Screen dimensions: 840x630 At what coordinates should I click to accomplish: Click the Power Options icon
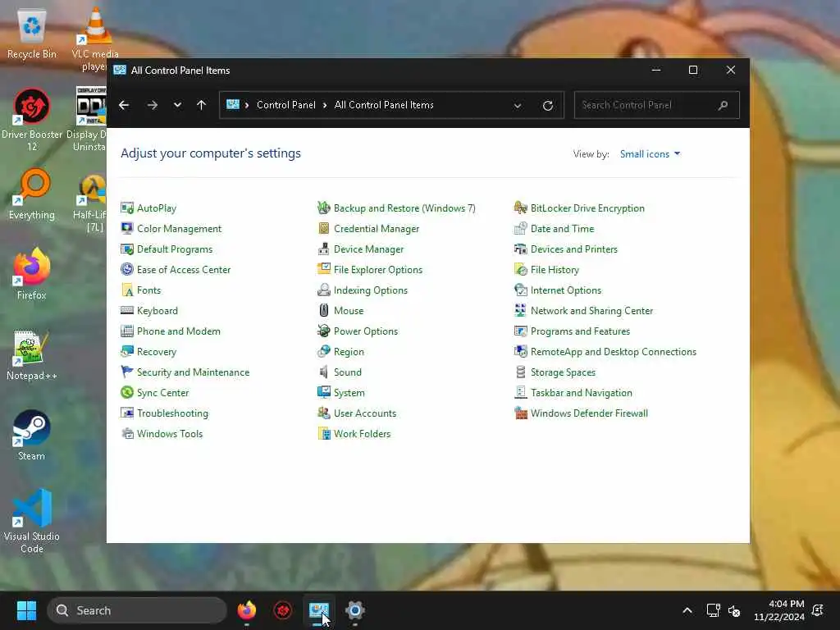pos(323,331)
